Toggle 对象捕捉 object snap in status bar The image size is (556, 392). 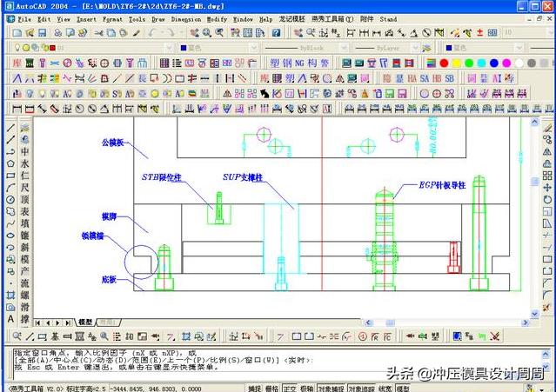click(x=331, y=389)
